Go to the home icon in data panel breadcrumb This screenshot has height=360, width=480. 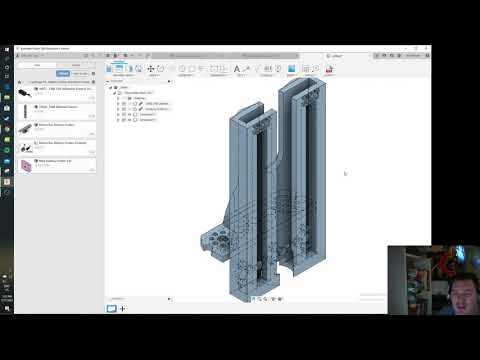coord(20,82)
